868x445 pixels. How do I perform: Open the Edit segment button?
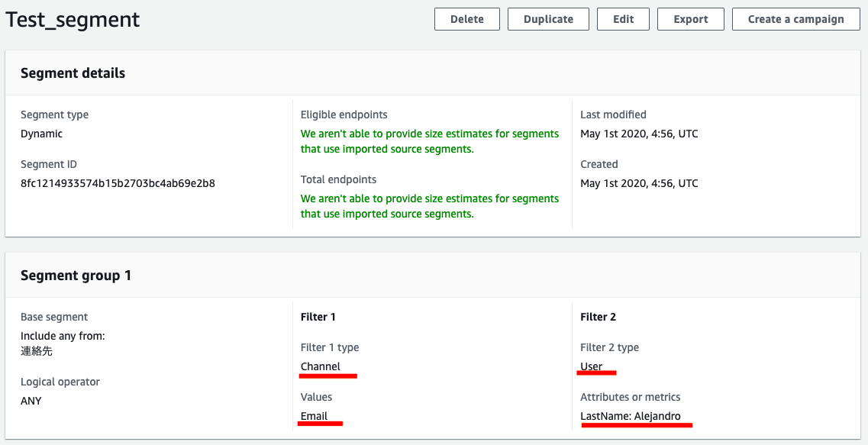pos(623,19)
